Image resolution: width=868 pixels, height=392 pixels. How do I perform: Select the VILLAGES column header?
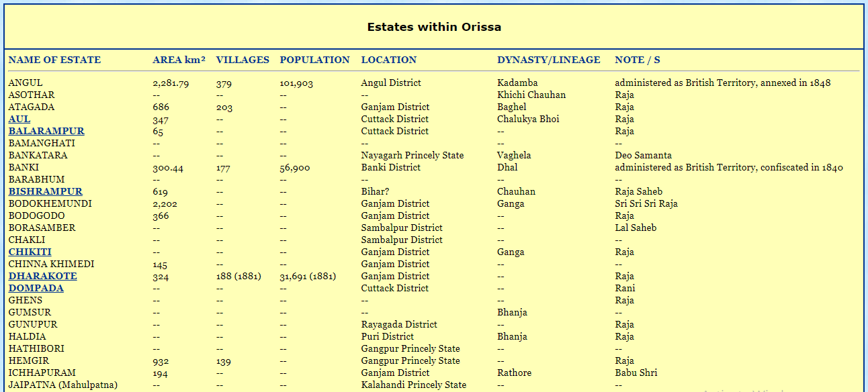pos(243,60)
